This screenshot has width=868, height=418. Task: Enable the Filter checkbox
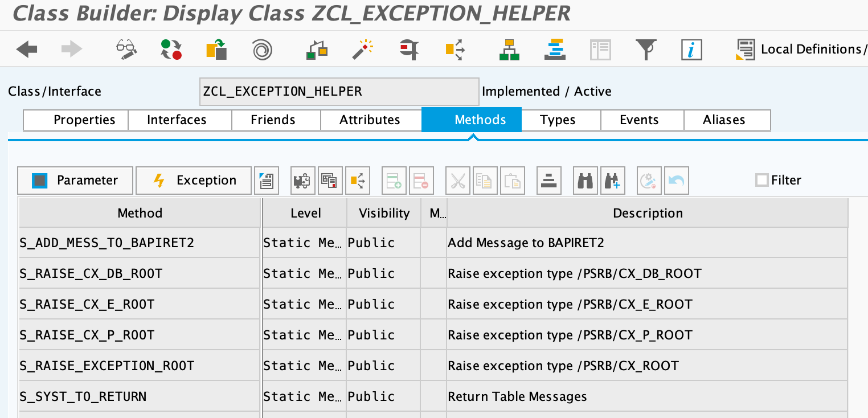pyautogui.click(x=761, y=181)
